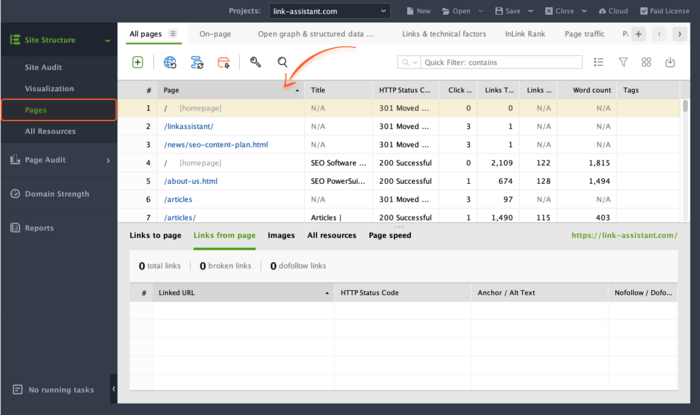
Task: Click the magnifier search icon in toolbar
Action: [282, 62]
